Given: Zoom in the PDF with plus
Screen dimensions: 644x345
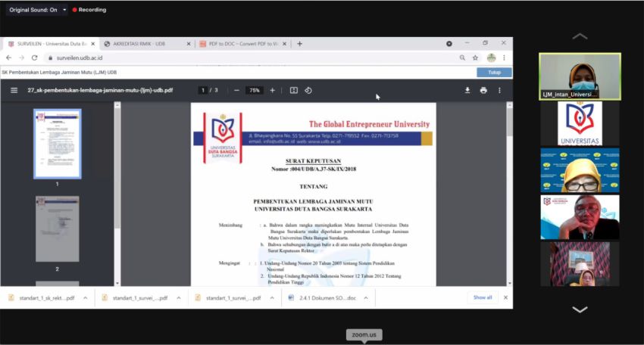Looking at the screenshot, I should tap(272, 90).
